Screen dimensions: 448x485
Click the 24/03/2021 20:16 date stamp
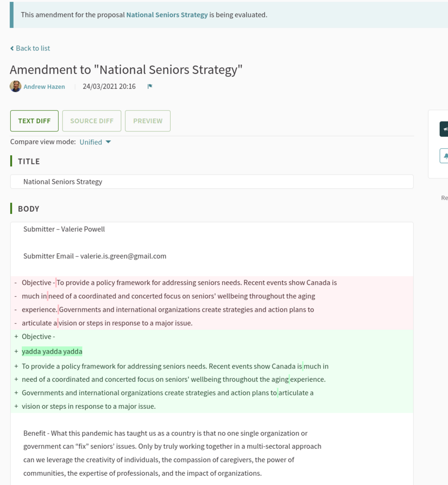coord(109,86)
